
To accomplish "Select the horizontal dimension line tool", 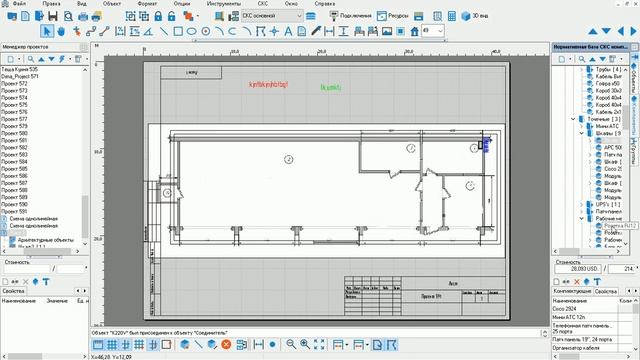I will (329, 31).
